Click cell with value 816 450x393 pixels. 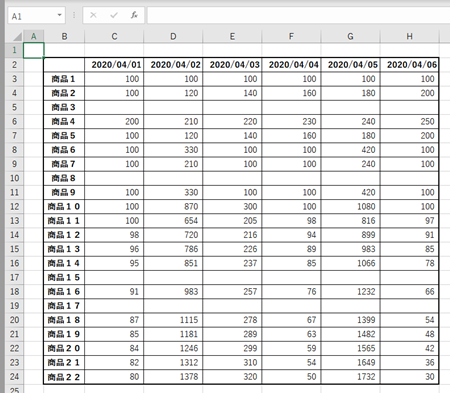350,221
